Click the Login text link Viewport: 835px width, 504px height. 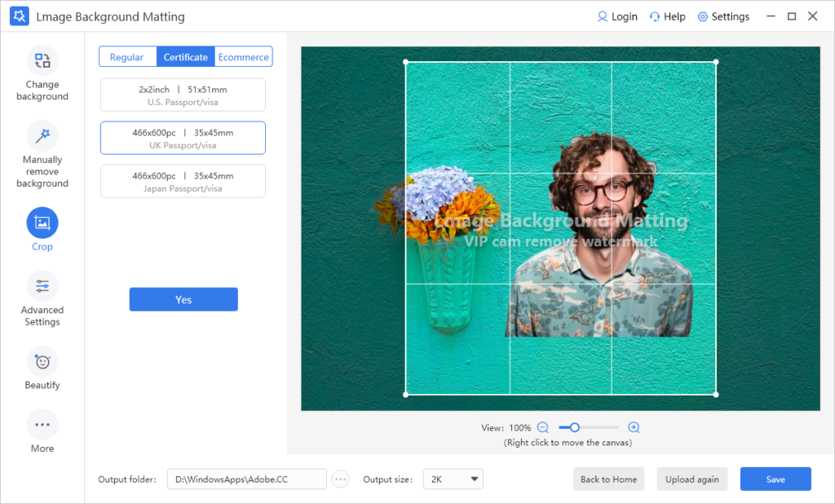coord(624,16)
